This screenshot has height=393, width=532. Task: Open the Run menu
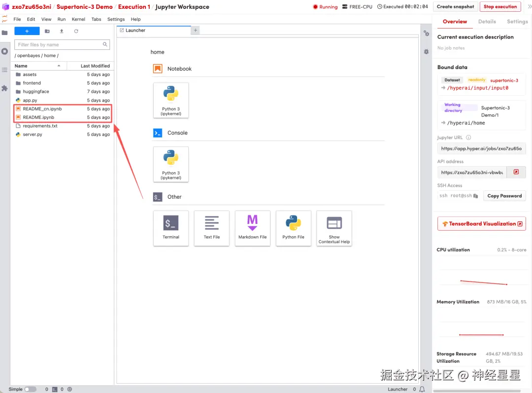pyautogui.click(x=62, y=19)
